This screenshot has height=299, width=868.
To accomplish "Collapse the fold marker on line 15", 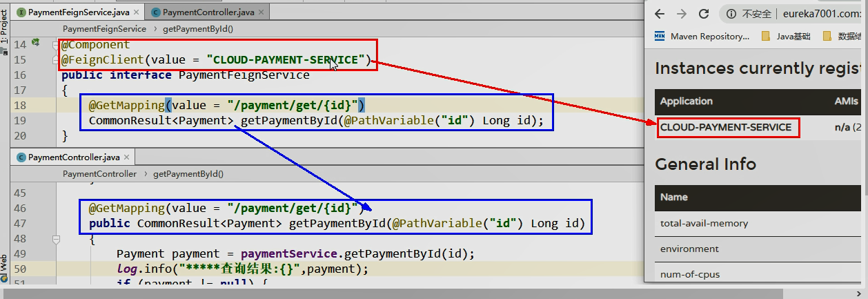I will pos(58,59).
